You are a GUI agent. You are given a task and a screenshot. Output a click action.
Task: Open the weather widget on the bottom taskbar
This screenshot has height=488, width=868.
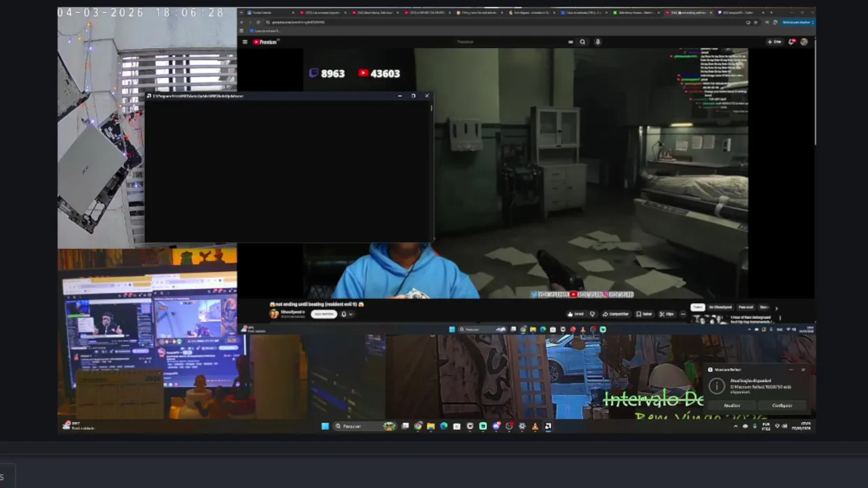78,426
